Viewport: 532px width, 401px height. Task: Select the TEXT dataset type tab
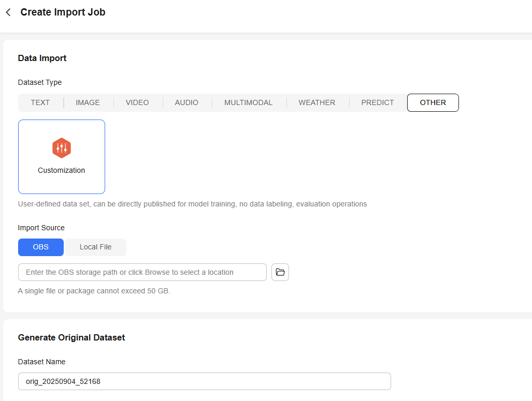pos(40,102)
